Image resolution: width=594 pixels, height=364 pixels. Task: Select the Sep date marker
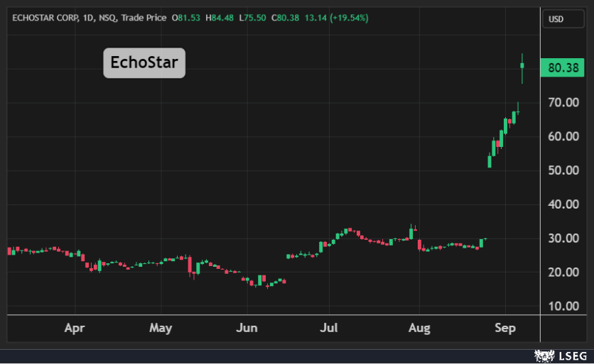click(x=504, y=329)
